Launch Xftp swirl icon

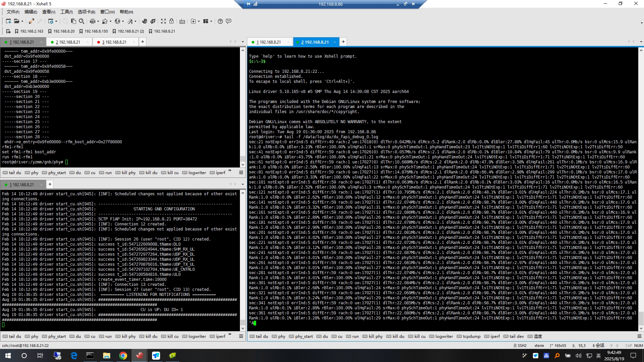(145, 21)
